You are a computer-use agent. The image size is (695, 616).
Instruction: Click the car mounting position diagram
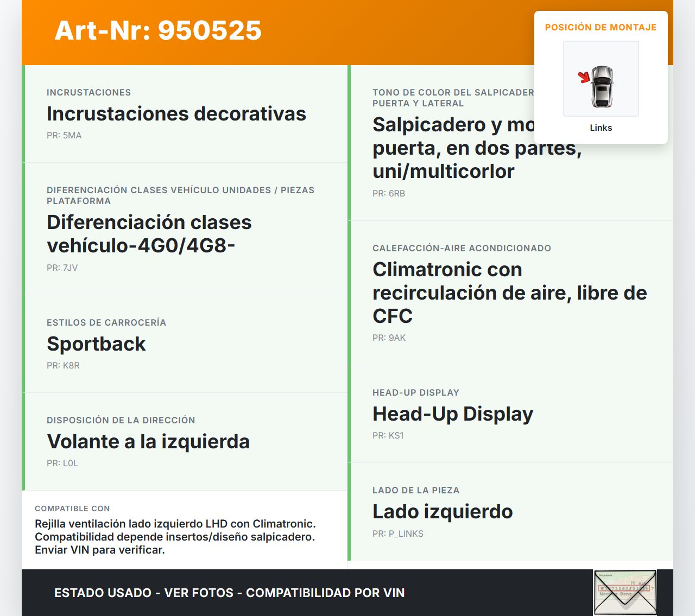pos(601,79)
